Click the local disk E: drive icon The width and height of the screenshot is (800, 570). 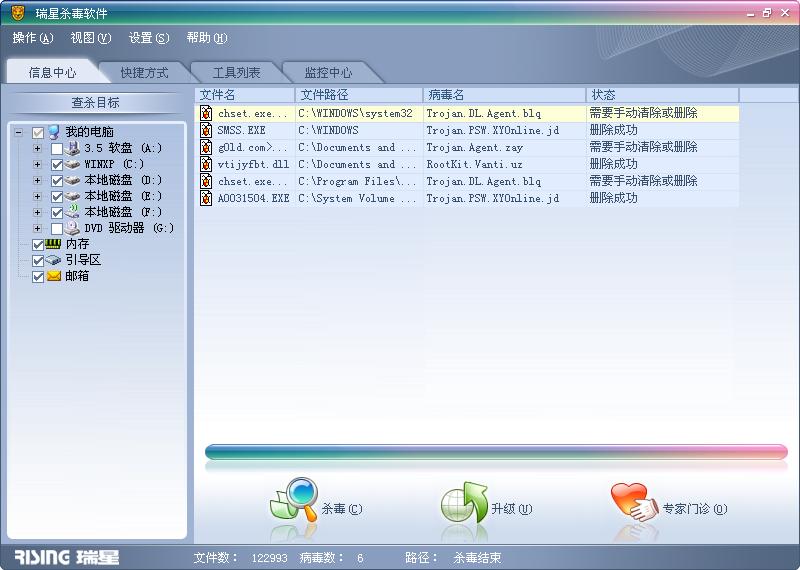coord(72,196)
